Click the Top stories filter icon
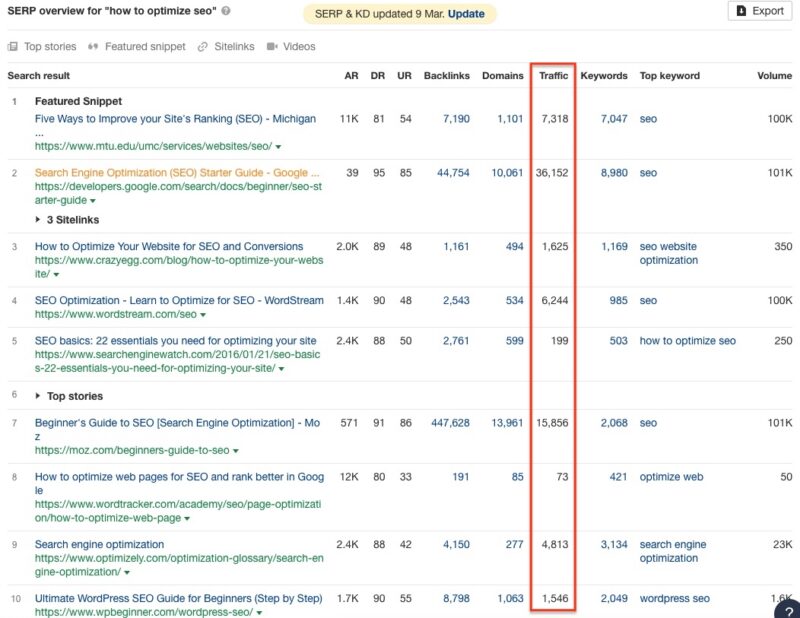 13,46
